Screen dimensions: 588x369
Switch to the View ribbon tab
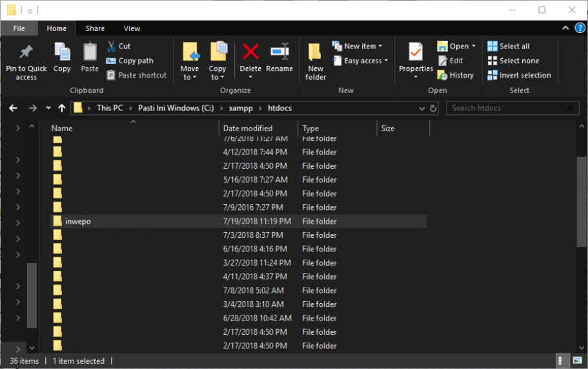[x=132, y=28]
